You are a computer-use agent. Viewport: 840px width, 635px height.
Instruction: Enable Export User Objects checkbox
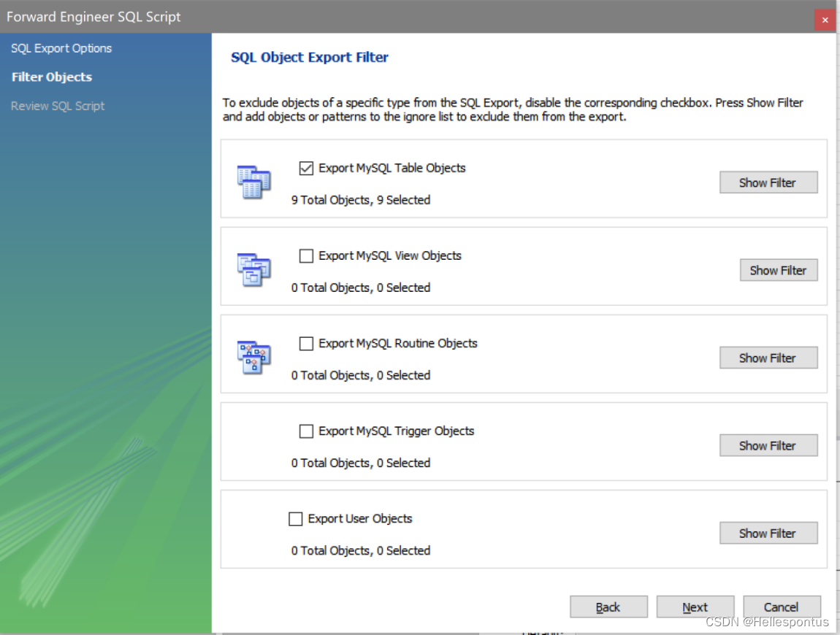point(295,519)
